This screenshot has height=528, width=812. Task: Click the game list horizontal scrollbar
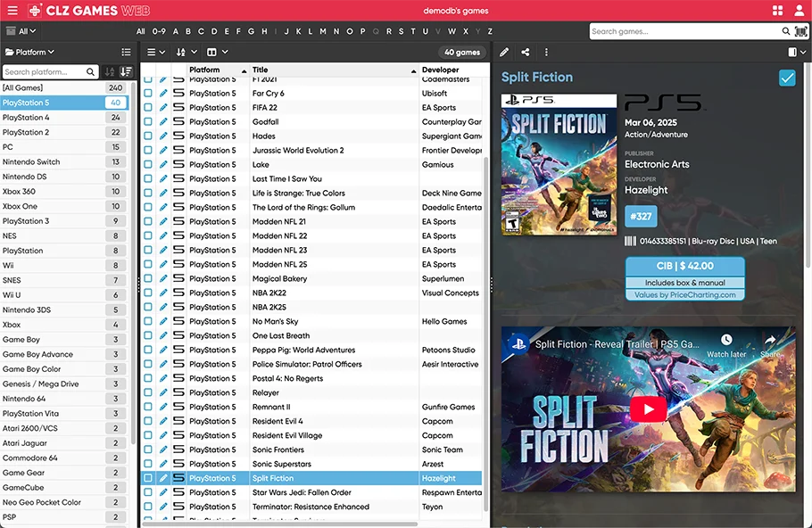[x=279, y=524]
